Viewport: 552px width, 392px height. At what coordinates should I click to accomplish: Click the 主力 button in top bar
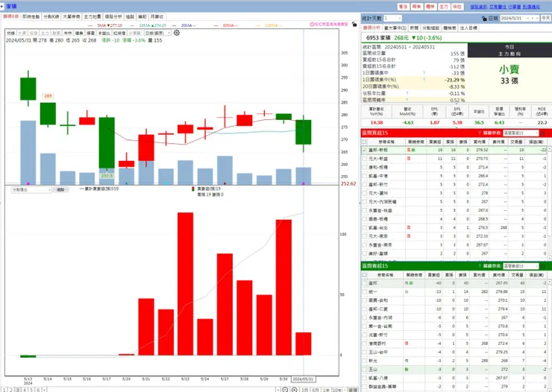coord(444,7)
